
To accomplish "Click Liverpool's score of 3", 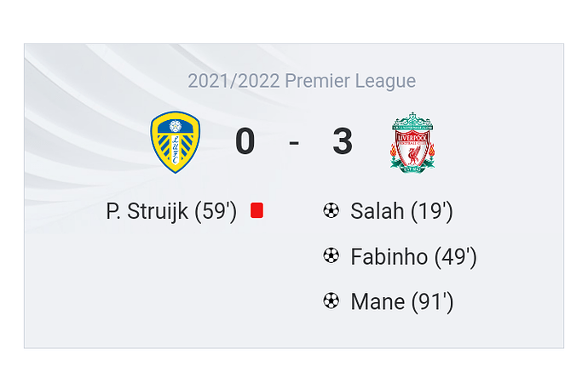I will coord(343,141).
